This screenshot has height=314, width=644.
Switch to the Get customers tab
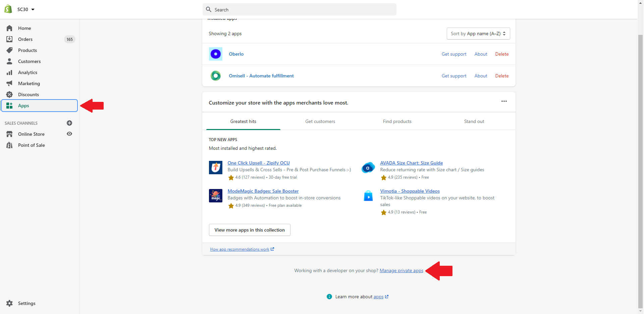[x=320, y=121]
